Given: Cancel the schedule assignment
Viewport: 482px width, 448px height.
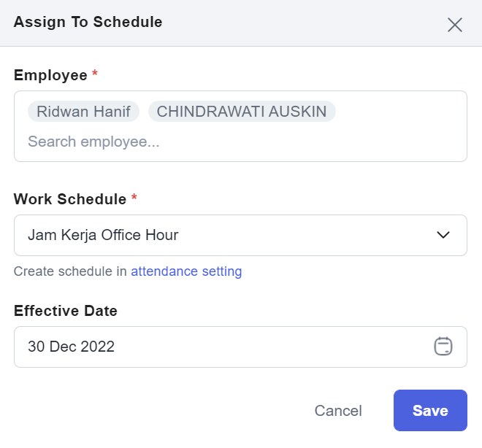Looking at the screenshot, I should pyautogui.click(x=338, y=411).
